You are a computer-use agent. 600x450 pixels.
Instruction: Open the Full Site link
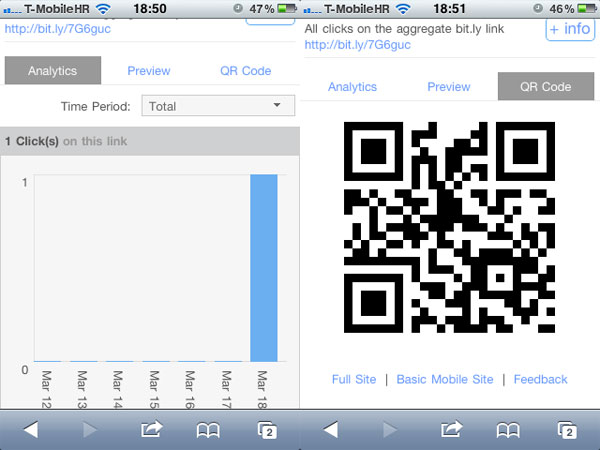point(354,379)
